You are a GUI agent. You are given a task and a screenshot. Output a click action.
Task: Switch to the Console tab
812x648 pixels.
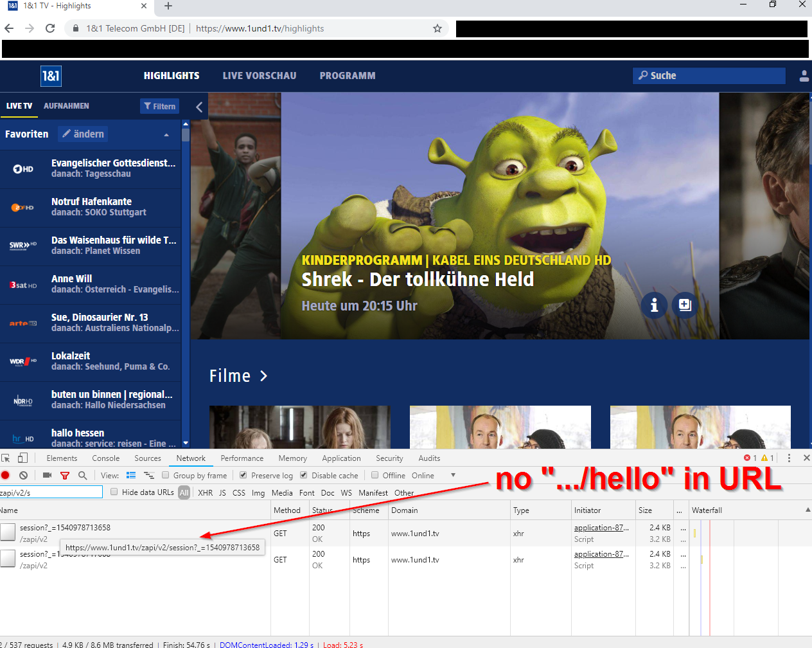click(x=106, y=458)
